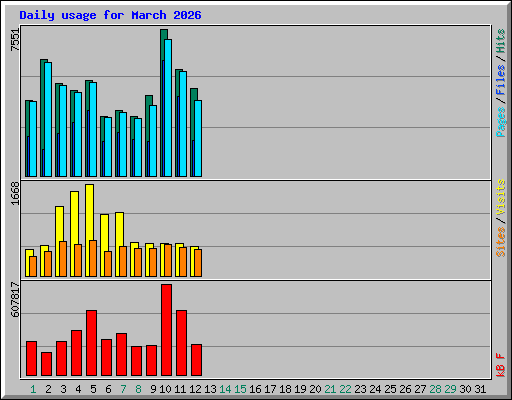The image size is (512, 400).
Task: Click day 6 on the date axis
Action: click(108, 389)
